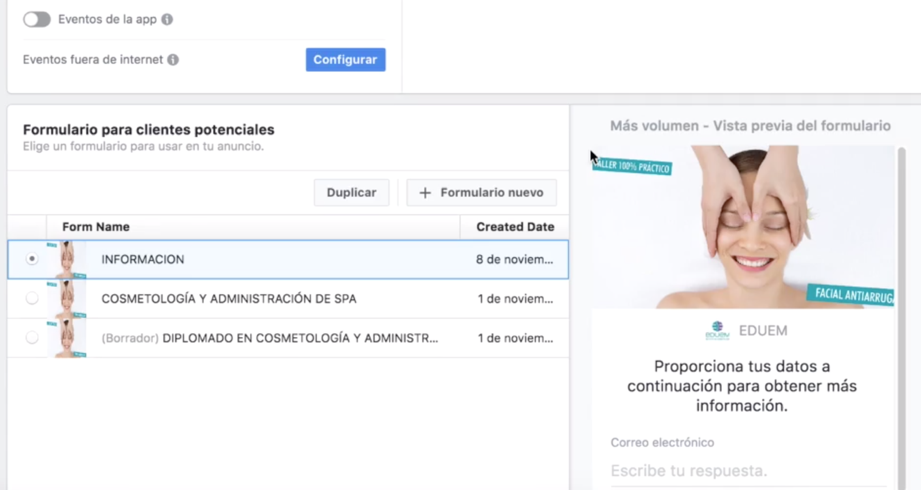Select radio for the Borrador DIPLOMADO form
This screenshot has height=490, width=921.
pos(32,338)
